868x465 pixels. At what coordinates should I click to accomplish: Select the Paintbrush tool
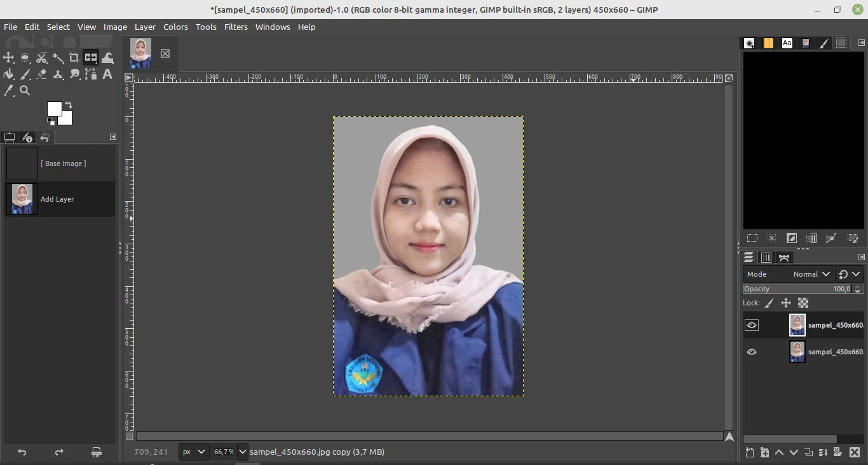[x=25, y=74]
